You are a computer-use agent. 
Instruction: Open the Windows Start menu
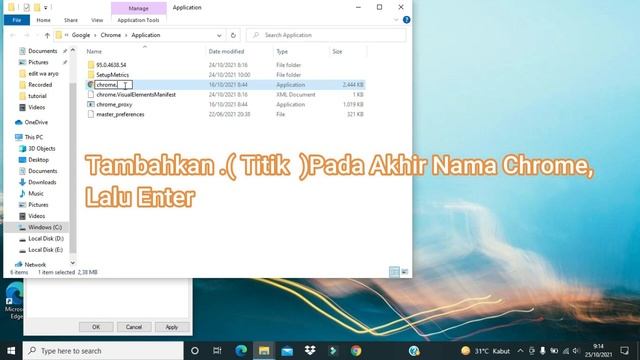(11, 351)
